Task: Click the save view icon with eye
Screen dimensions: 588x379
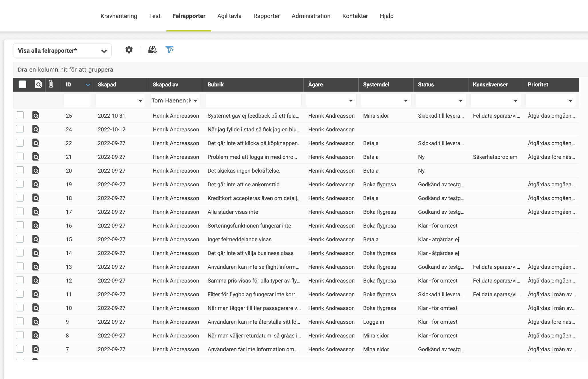Action: coord(152,50)
